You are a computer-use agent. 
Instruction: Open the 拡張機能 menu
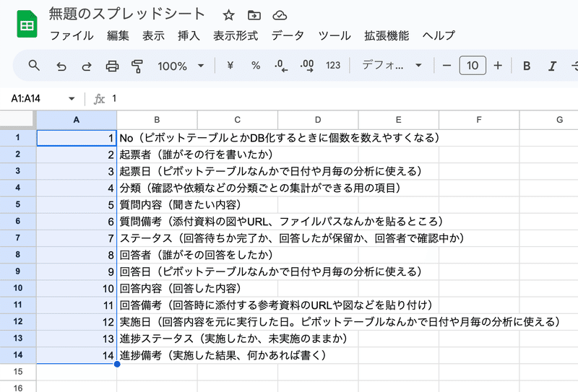coord(387,36)
